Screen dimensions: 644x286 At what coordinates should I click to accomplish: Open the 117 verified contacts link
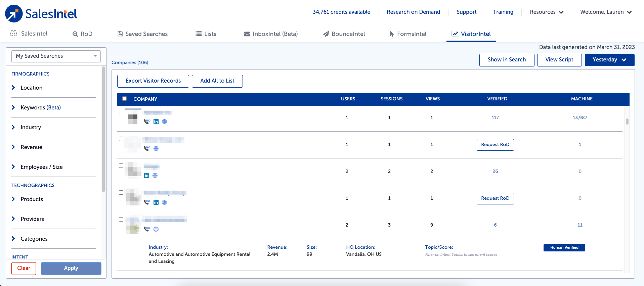[495, 117]
